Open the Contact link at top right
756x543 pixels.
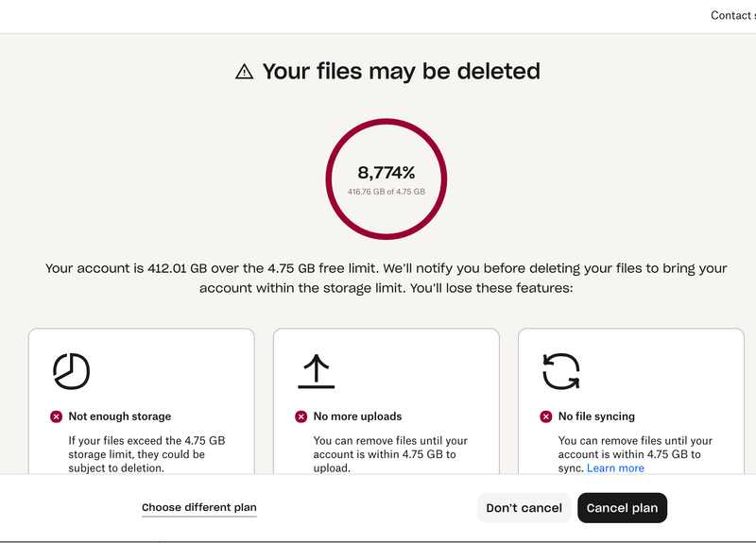(x=732, y=15)
